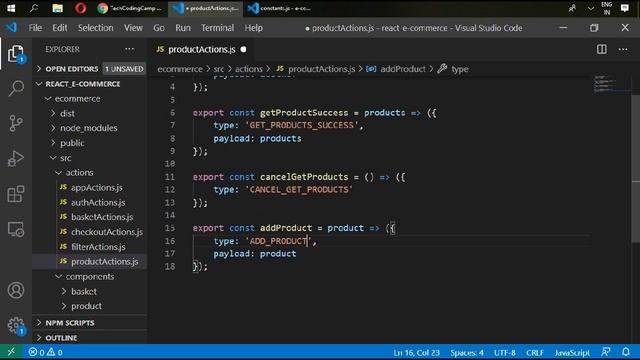Collapse the actions folder
Viewport: 640px width, 360px height.
point(89,172)
